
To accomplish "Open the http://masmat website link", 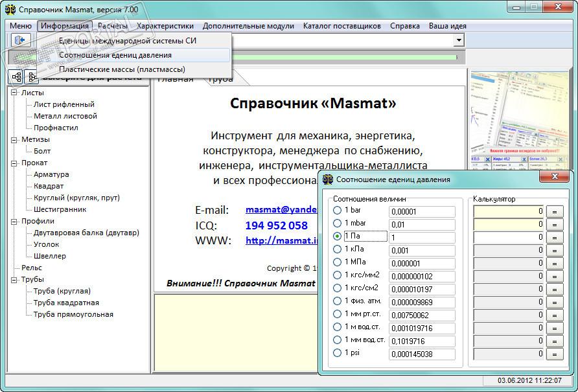I will pyautogui.click(x=282, y=240).
